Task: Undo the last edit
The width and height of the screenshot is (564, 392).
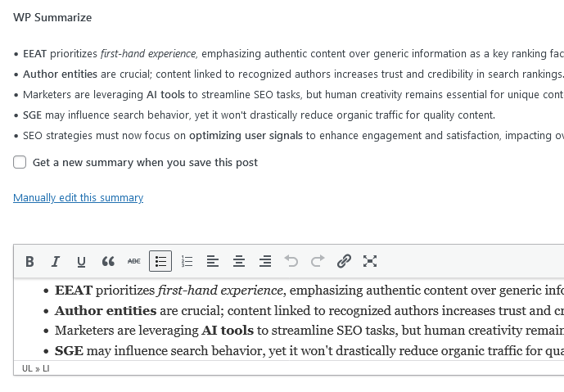Action: point(291,261)
